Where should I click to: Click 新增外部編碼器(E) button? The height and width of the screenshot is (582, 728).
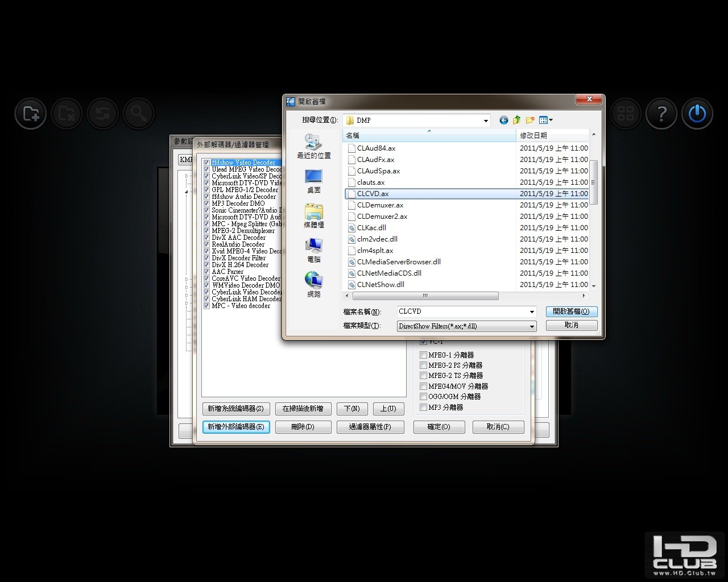[236, 427]
